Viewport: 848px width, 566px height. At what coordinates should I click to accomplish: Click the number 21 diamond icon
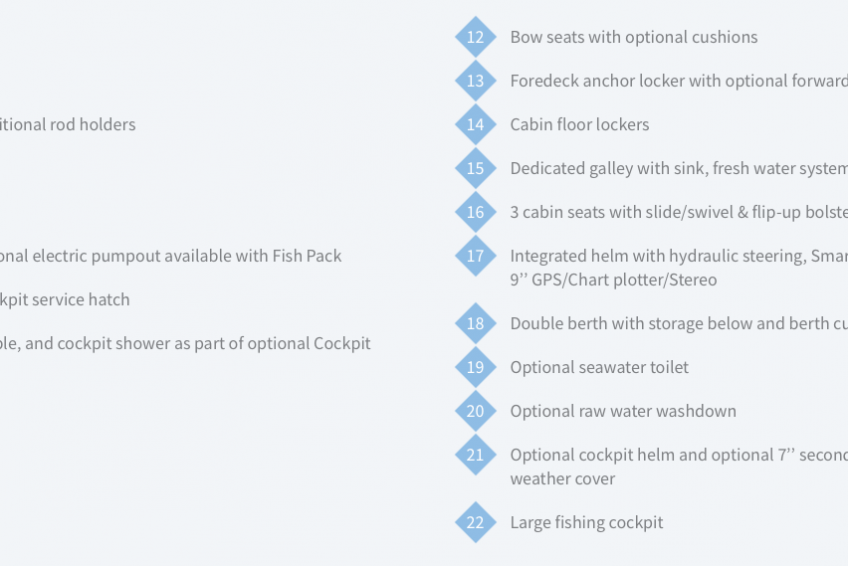click(475, 455)
